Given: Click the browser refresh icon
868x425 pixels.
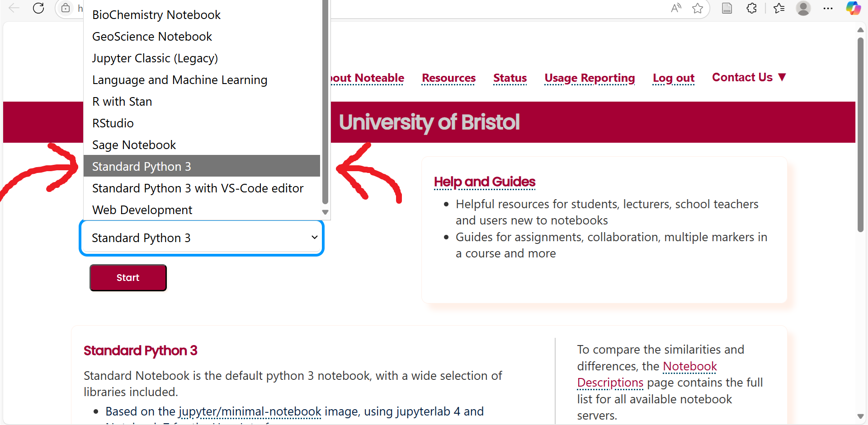Looking at the screenshot, I should click(38, 8).
